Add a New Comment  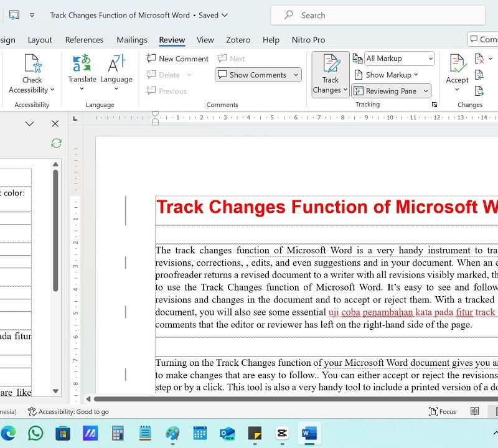pyautogui.click(x=177, y=58)
